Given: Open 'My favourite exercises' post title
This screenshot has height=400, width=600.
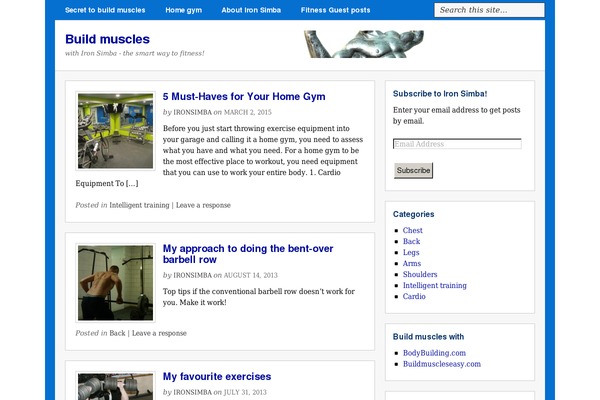Looking at the screenshot, I should click(x=217, y=377).
